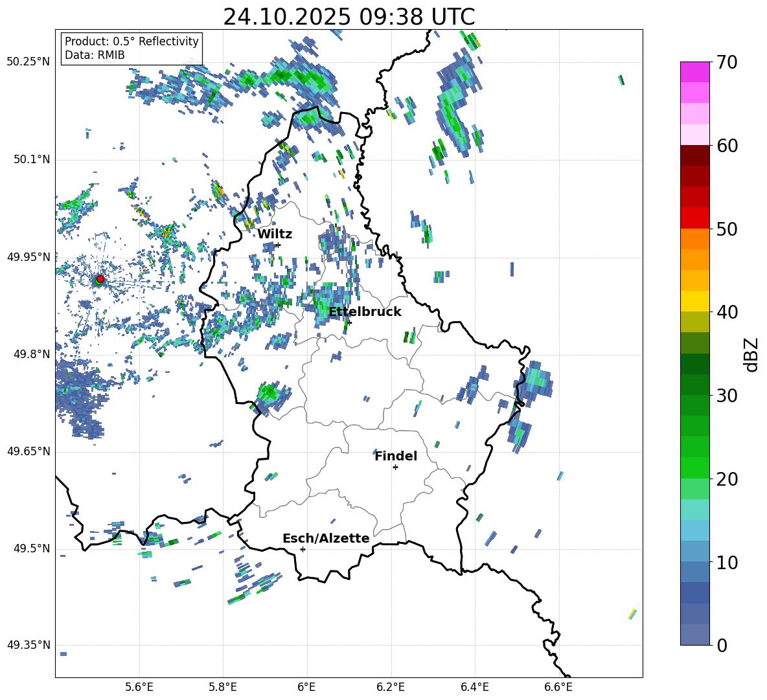This screenshot has height=700, width=767.
Task: Click the colorbar value 10
Action: point(727,562)
